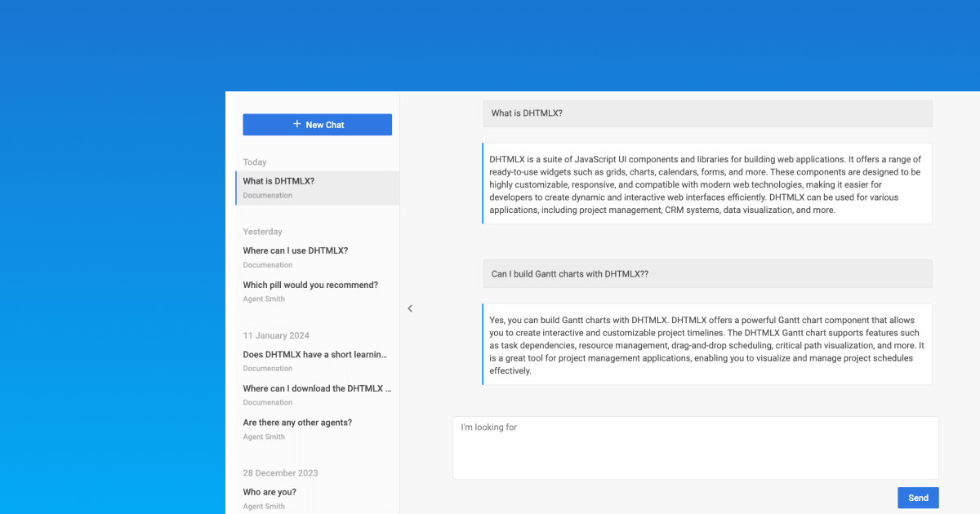Click inside the message input field
This screenshot has height=514, width=980.
[x=694, y=447]
